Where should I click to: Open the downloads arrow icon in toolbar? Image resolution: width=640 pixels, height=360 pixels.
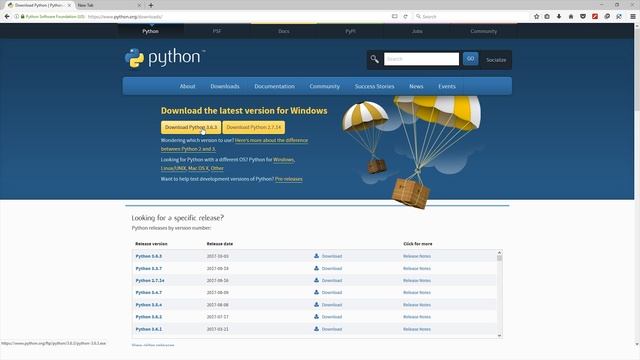pos(559,16)
